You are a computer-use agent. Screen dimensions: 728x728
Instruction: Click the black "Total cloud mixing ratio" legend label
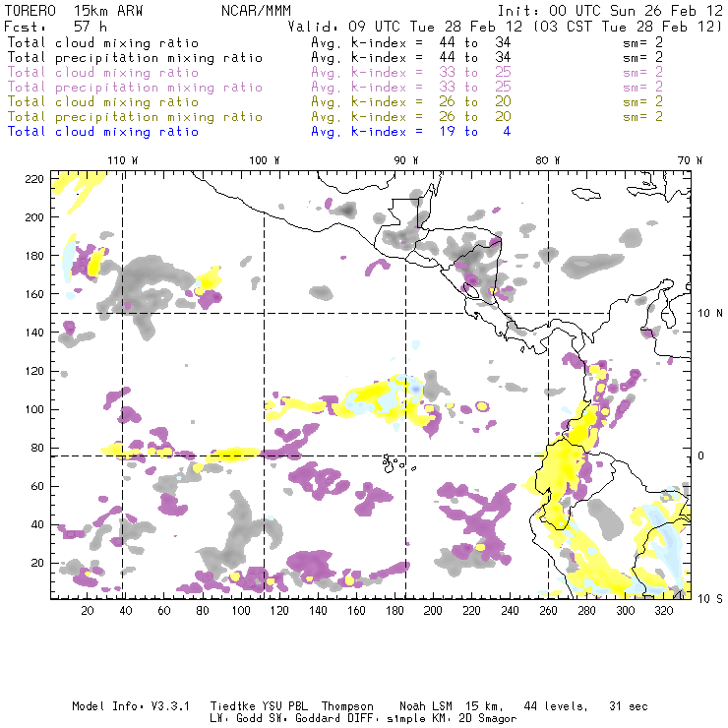[103, 42]
